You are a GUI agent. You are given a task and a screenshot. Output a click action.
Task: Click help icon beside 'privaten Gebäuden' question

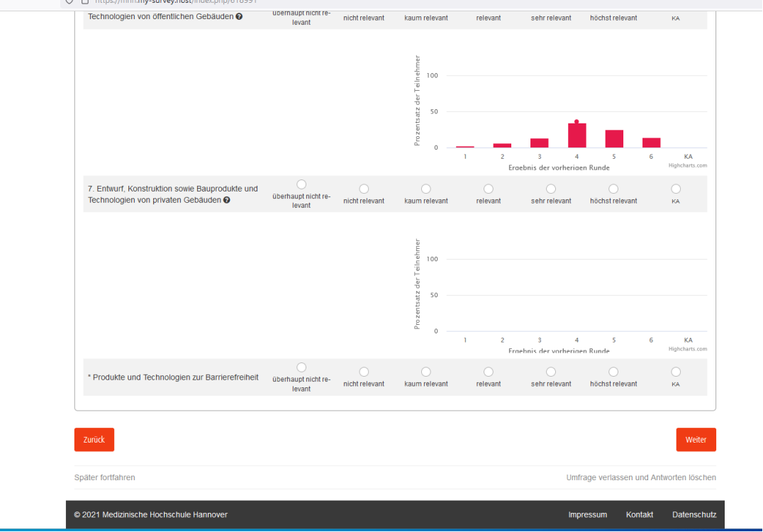click(x=227, y=201)
